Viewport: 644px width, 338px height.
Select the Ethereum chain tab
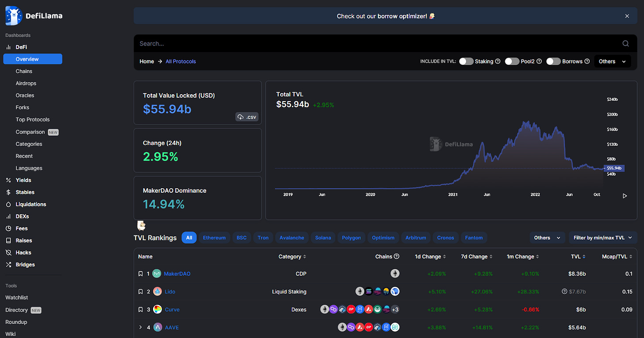point(214,238)
